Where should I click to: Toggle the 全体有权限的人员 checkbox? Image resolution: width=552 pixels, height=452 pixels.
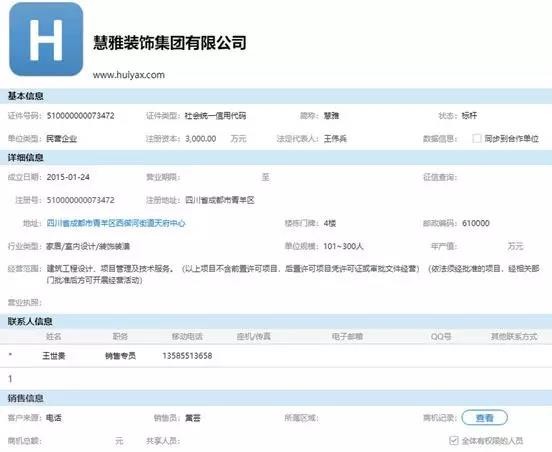[454, 440]
